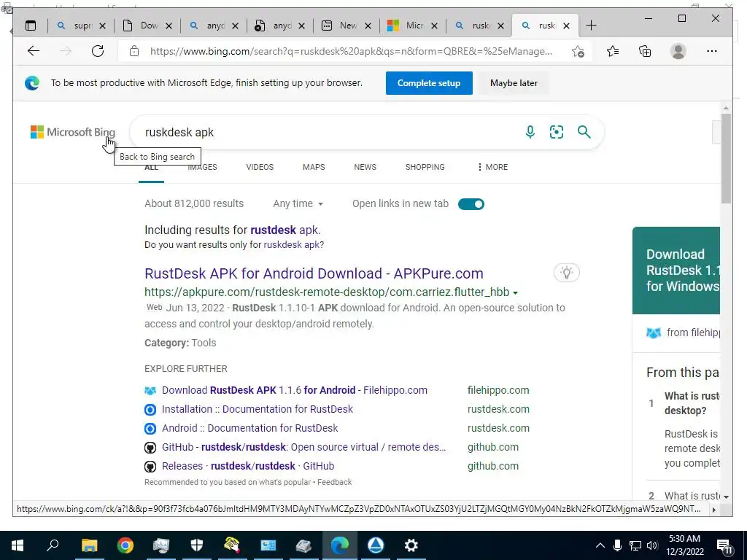
Task: Open the 'Download RustDesk for Windows' card
Action: tap(676, 271)
